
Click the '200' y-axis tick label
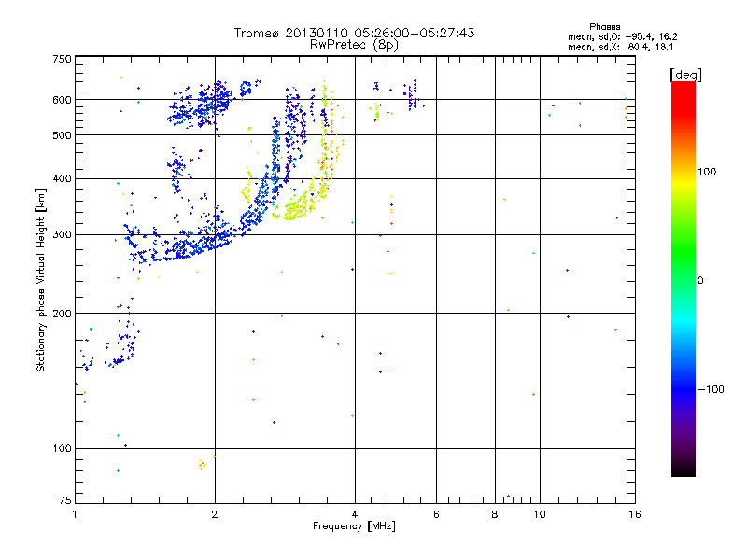tap(62, 314)
